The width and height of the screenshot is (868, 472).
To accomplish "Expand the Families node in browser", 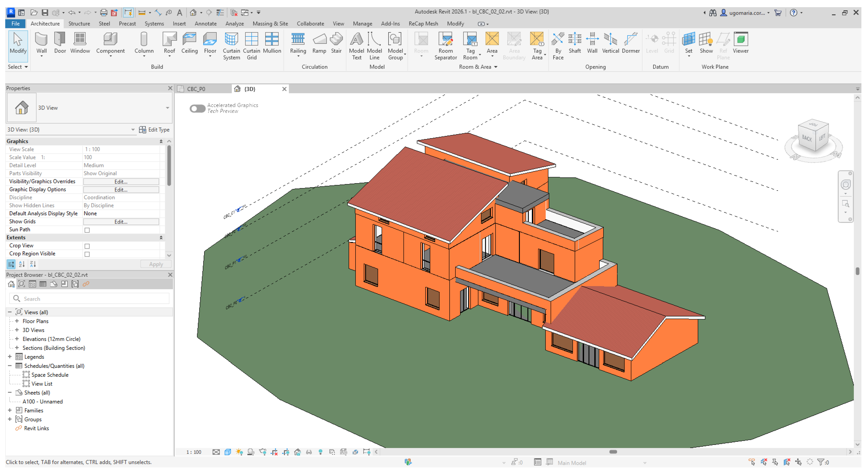I will pos(10,410).
